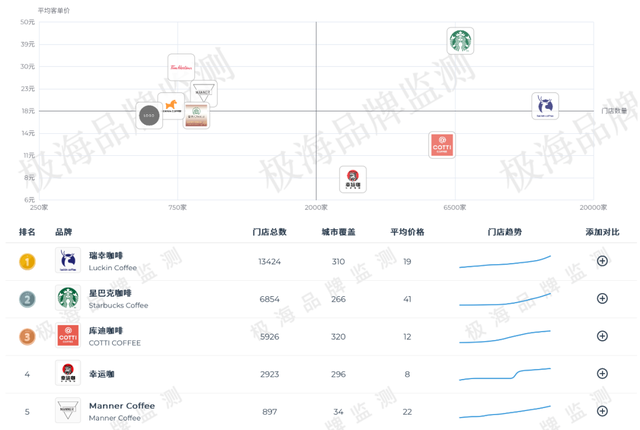Click the 品牌 column header
This screenshot has height=430, width=640.
[x=64, y=232]
